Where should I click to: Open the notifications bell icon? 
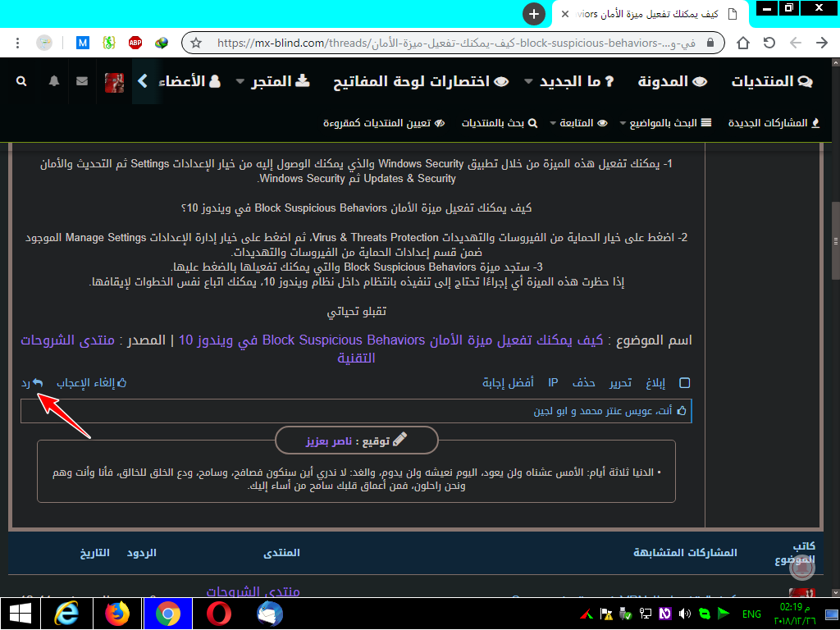[54, 81]
